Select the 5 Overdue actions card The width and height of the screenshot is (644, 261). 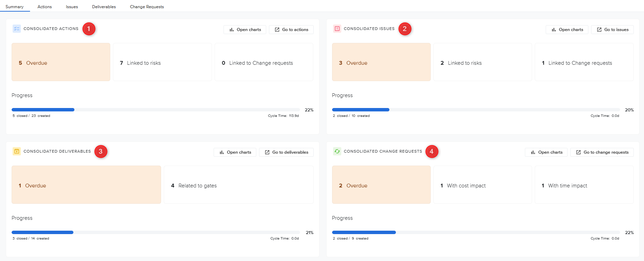coord(61,62)
